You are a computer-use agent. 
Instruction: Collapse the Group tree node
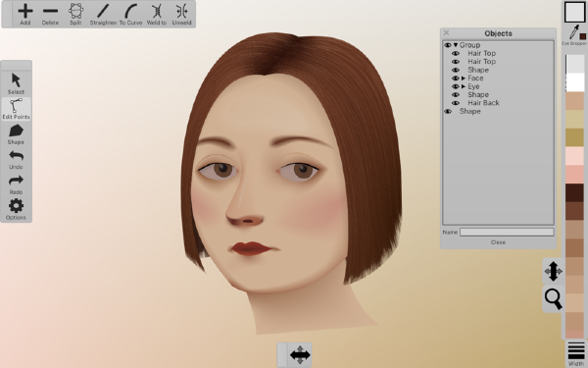pyautogui.click(x=456, y=45)
